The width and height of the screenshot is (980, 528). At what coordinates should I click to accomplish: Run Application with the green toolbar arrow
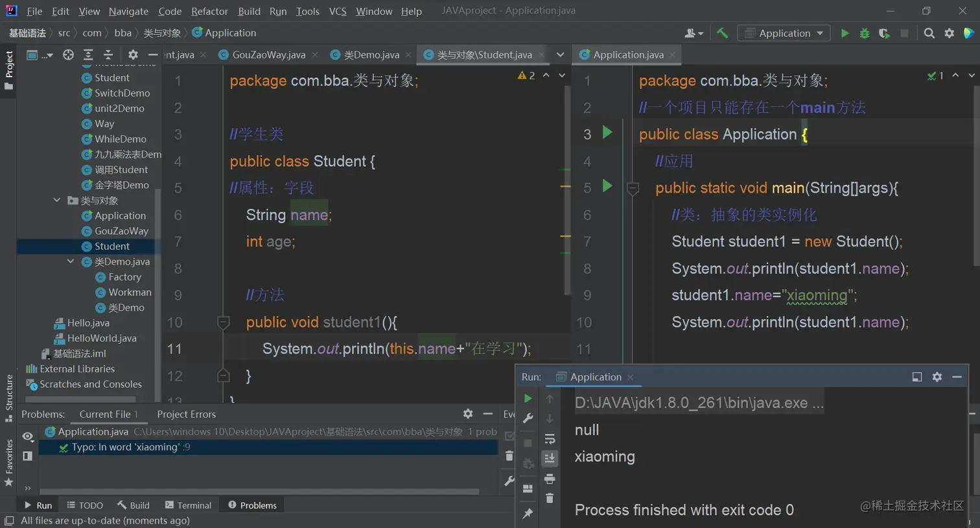pyautogui.click(x=845, y=33)
